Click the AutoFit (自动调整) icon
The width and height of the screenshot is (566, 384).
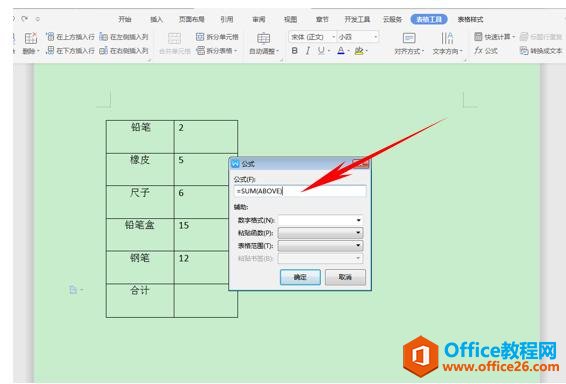click(264, 38)
